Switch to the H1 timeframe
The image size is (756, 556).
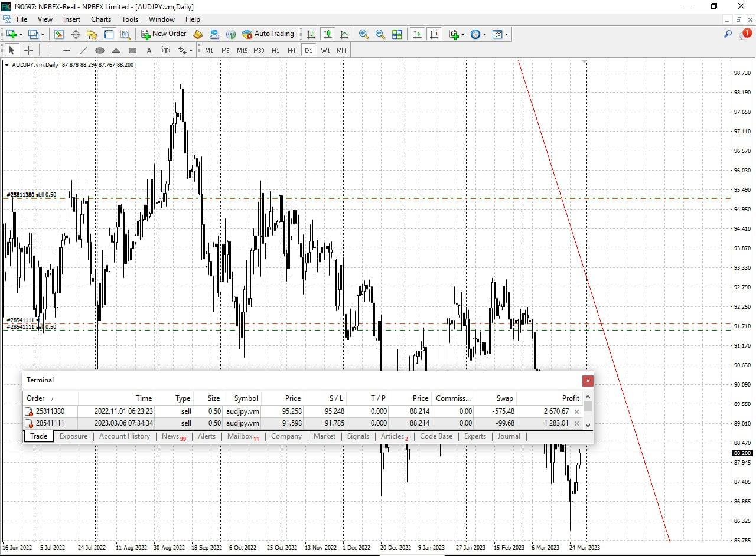click(275, 51)
